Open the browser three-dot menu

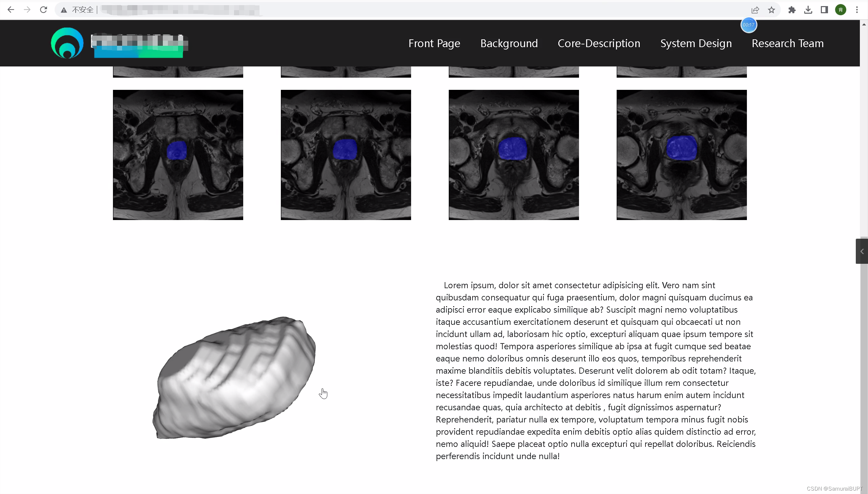[x=857, y=10]
